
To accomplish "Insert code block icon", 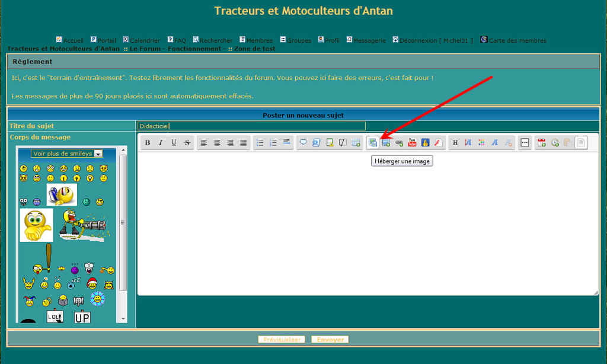I will pyautogui.click(x=317, y=142).
